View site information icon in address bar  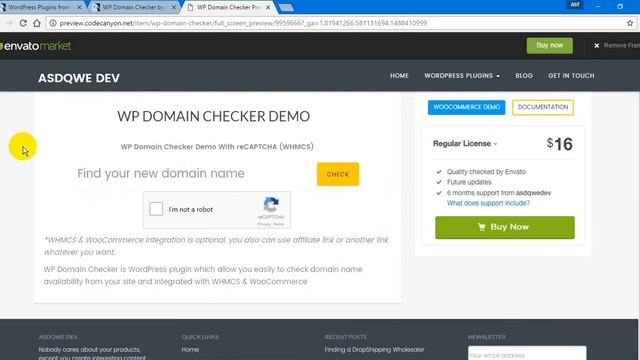click(x=53, y=23)
